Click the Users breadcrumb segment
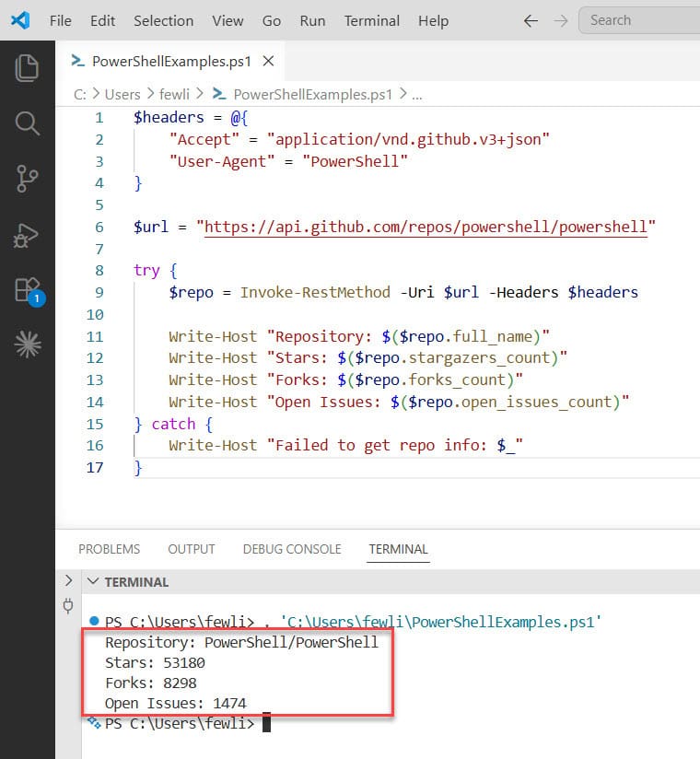The height and width of the screenshot is (759, 700). tap(122, 94)
